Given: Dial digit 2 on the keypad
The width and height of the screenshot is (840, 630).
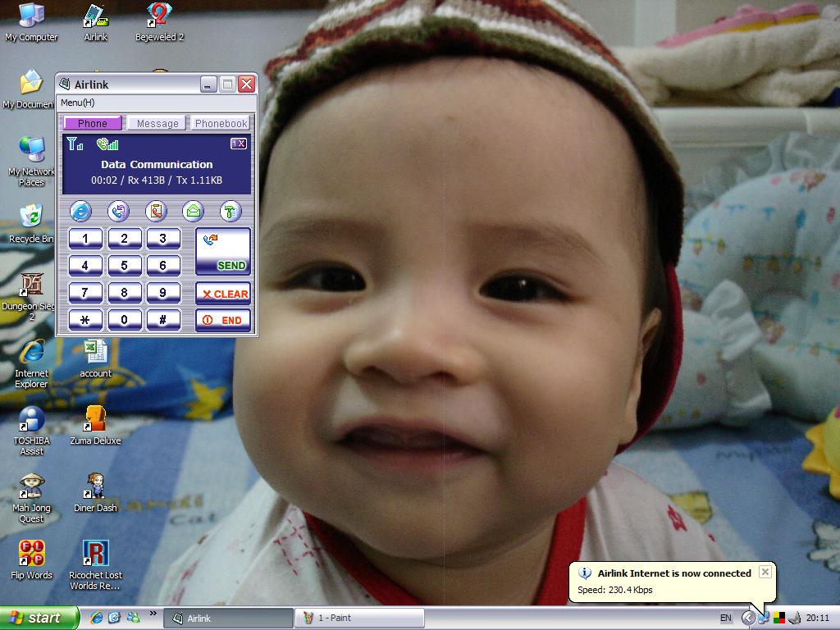Looking at the screenshot, I should pyautogui.click(x=125, y=239).
